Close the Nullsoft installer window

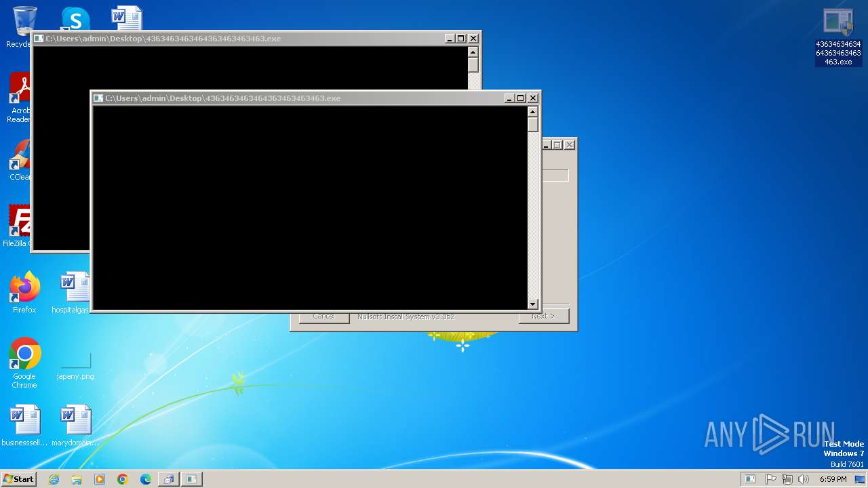click(570, 144)
